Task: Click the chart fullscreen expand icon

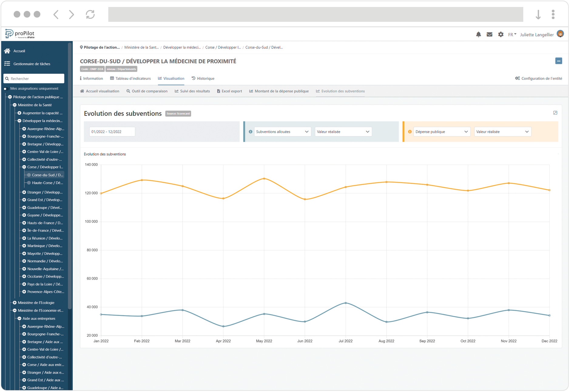Action: tap(555, 113)
